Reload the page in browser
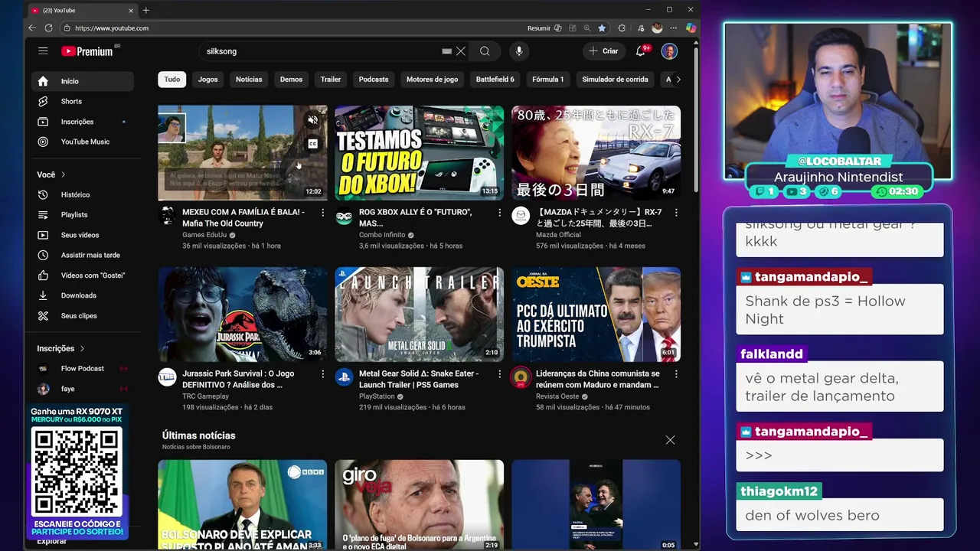 point(48,28)
